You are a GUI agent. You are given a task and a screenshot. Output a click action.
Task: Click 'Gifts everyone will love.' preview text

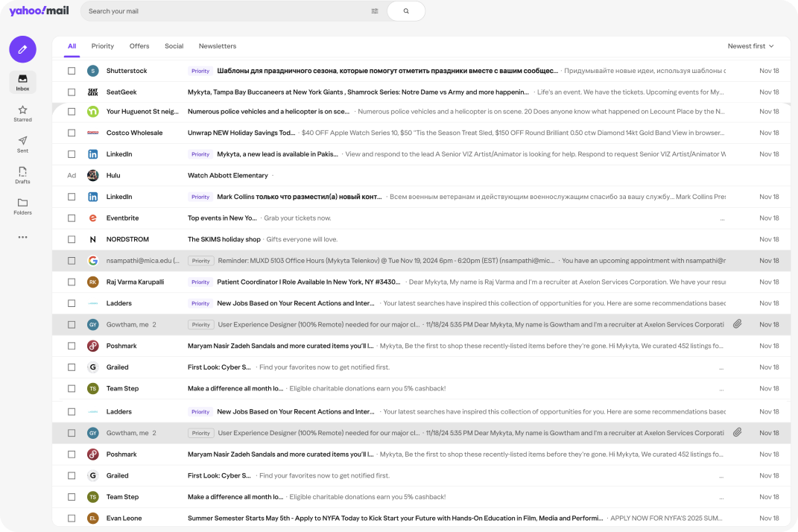(x=302, y=239)
